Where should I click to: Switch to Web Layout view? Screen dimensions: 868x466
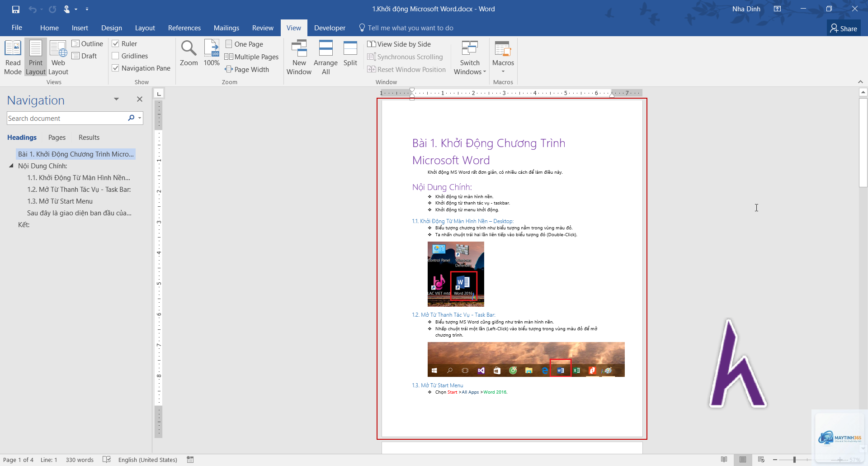tap(58, 57)
